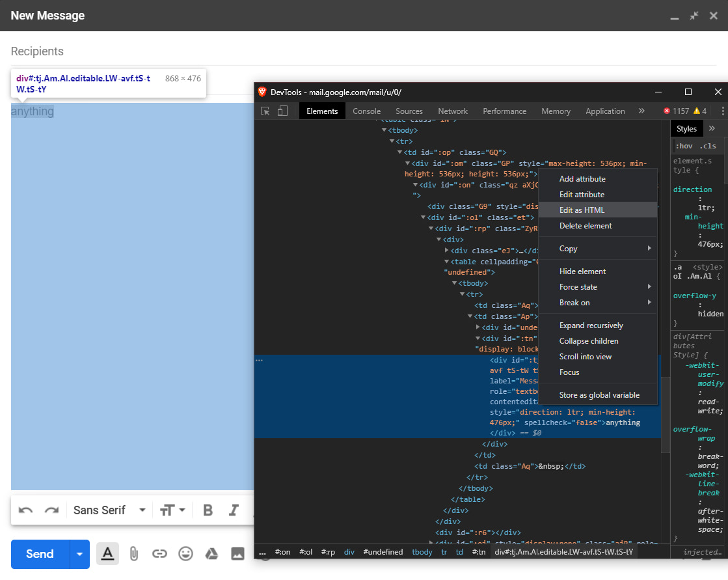
Task: Choose Edit attribute from context menu
Action: [598, 195]
